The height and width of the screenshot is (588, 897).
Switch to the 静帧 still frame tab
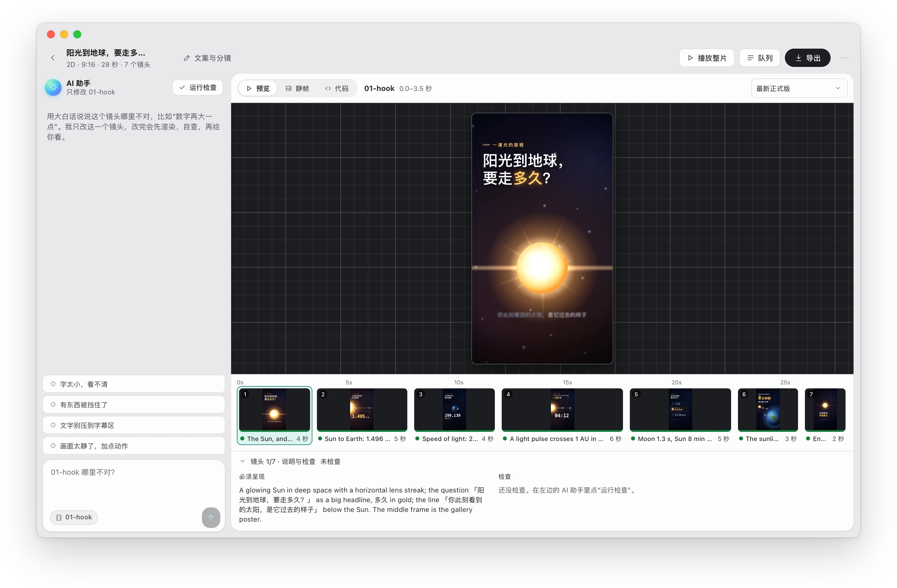297,88
